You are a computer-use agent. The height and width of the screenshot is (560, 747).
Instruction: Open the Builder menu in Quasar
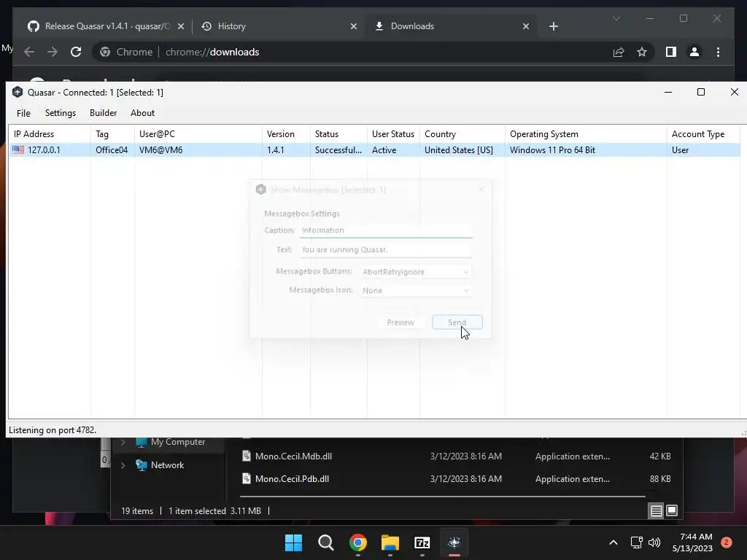click(x=103, y=113)
